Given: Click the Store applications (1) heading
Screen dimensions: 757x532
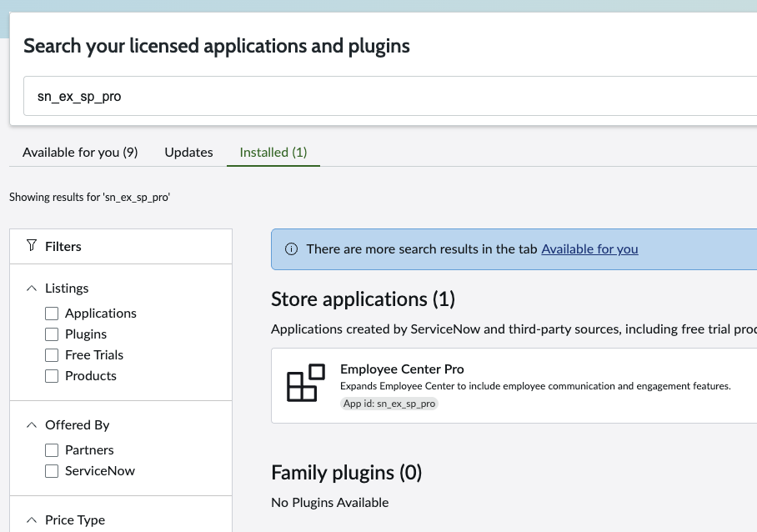Looking at the screenshot, I should [x=363, y=299].
